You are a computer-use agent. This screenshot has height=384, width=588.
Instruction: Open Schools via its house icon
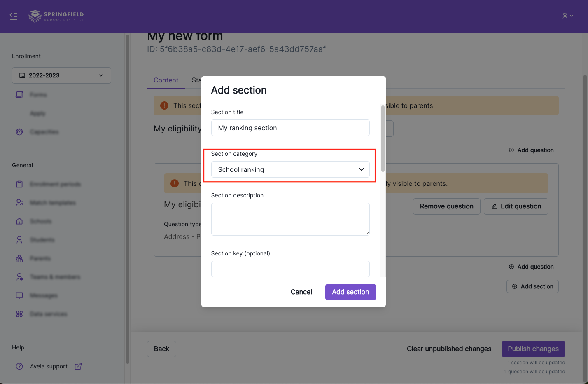coord(19,221)
